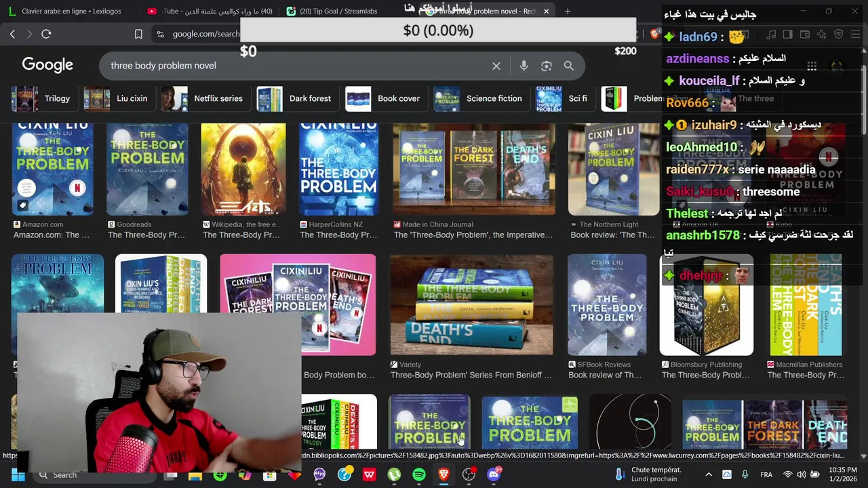Image resolution: width=868 pixels, height=488 pixels.
Task: Open Brave Wallet icon
Action: click(x=805, y=34)
